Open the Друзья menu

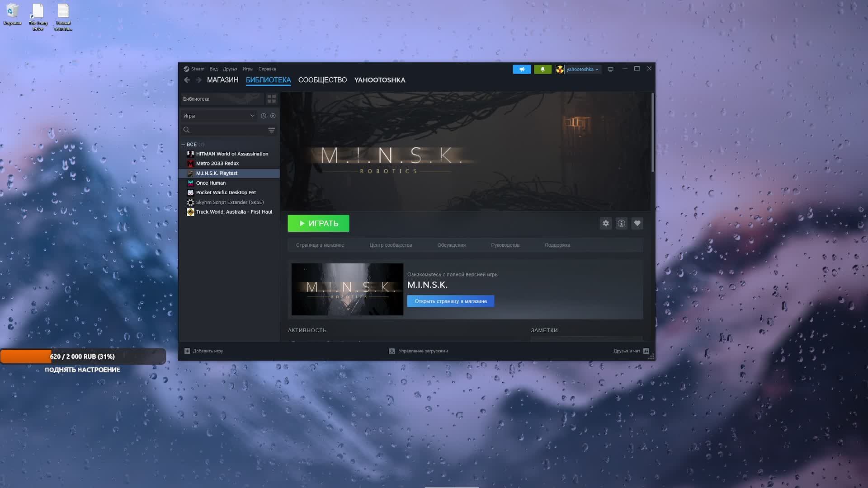pos(230,69)
